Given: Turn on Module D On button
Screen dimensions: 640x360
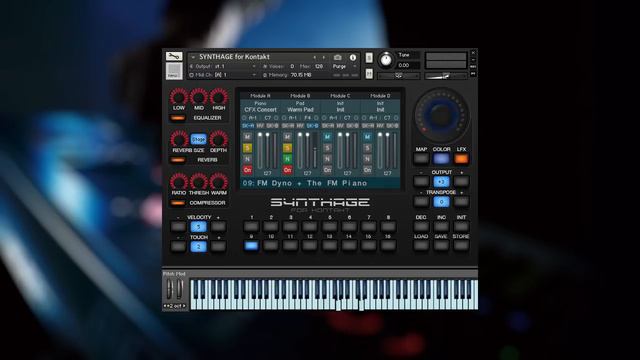Looking at the screenshot, I should 367,170.
